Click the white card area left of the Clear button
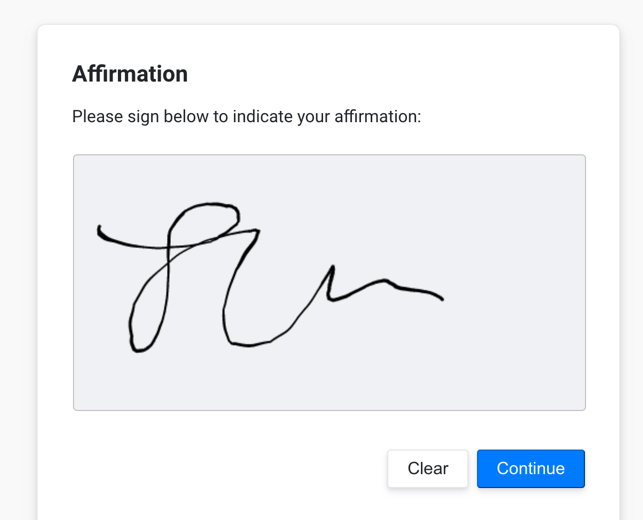This screenshot has height=520, width=643. point(226,468)
